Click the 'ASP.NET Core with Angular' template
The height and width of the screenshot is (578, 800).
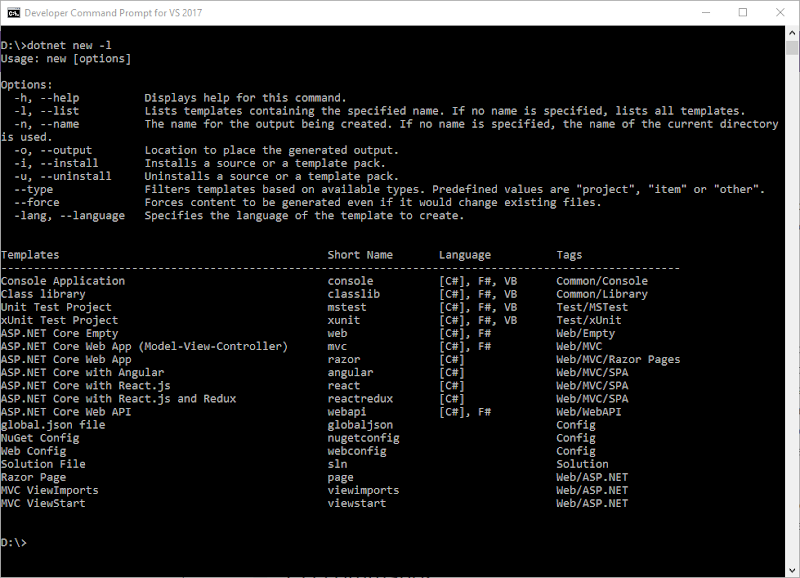coord(83,372)
